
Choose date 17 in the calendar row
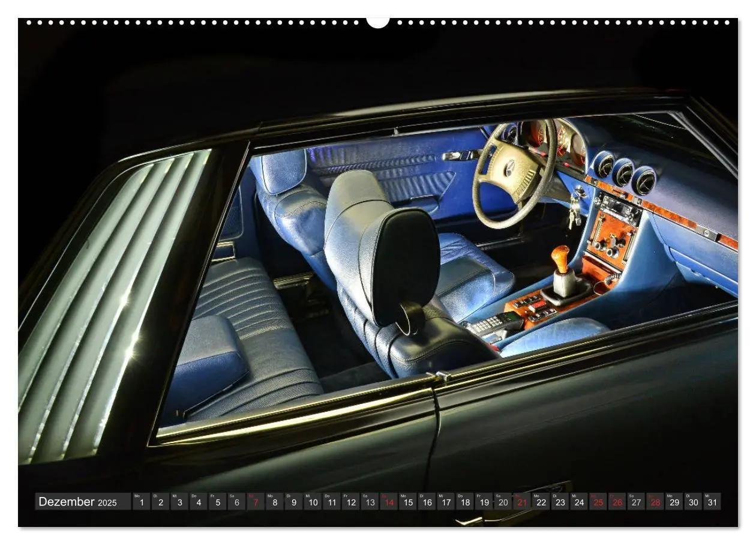[x=446, y=502]
